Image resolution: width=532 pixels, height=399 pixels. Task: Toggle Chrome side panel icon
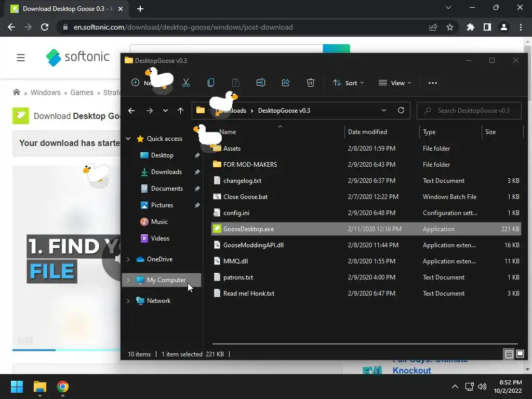(487, 27)
